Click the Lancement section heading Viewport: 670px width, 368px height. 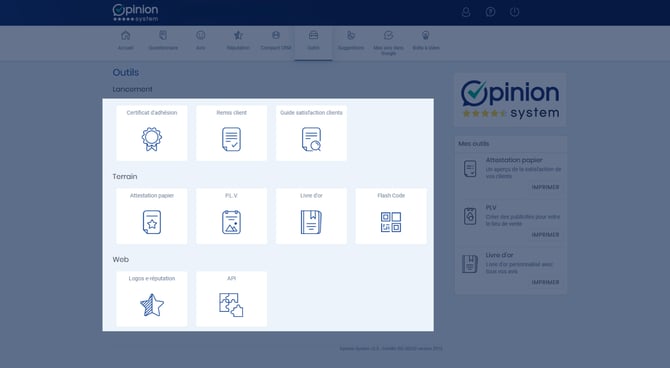coord(132,89)
